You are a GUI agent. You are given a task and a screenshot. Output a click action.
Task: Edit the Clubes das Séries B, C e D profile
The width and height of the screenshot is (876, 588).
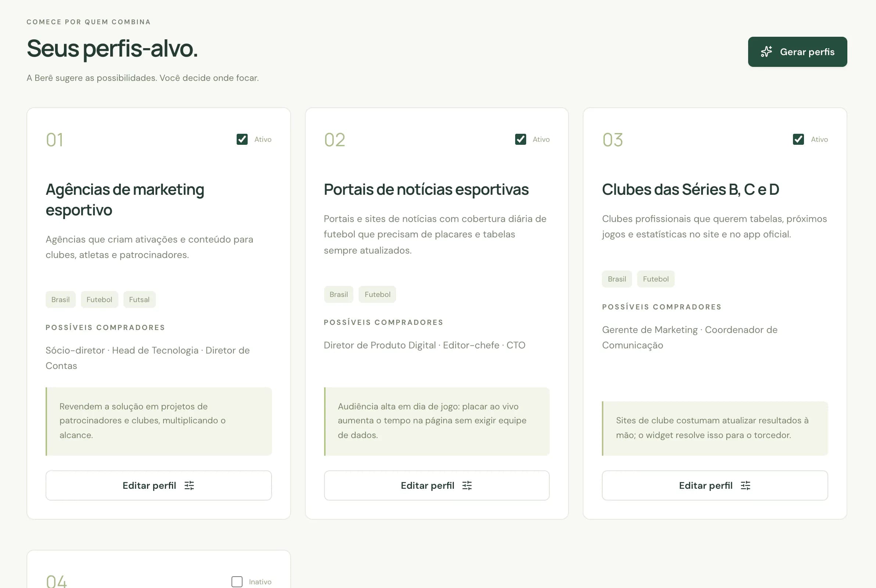coord(715,485)
